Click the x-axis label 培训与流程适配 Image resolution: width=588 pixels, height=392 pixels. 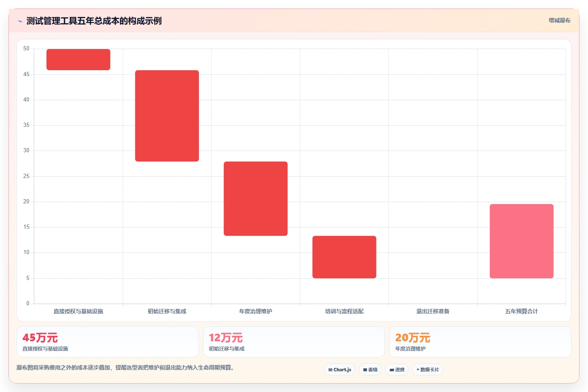[x=344, y=311]
